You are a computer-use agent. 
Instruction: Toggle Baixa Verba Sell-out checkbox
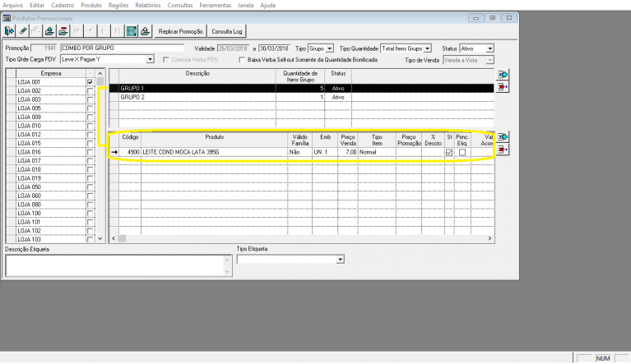click(x=242, y=60)
